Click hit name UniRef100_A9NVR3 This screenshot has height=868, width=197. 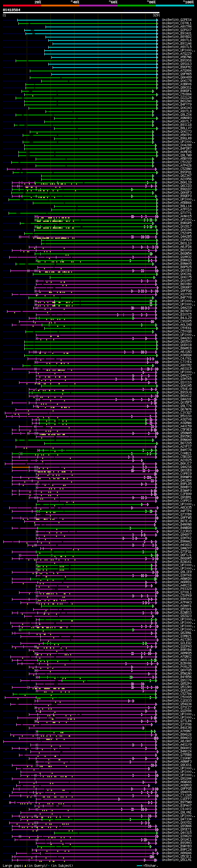177,118
